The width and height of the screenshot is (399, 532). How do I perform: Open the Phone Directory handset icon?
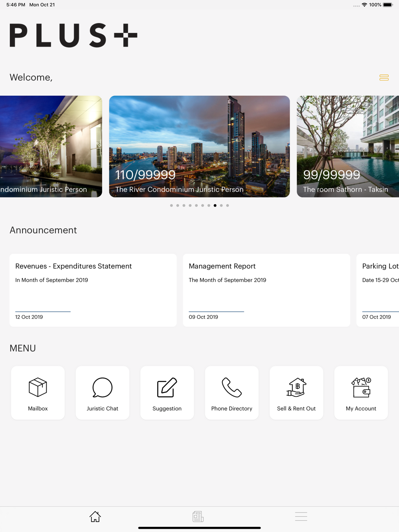[x=232, y=387]
